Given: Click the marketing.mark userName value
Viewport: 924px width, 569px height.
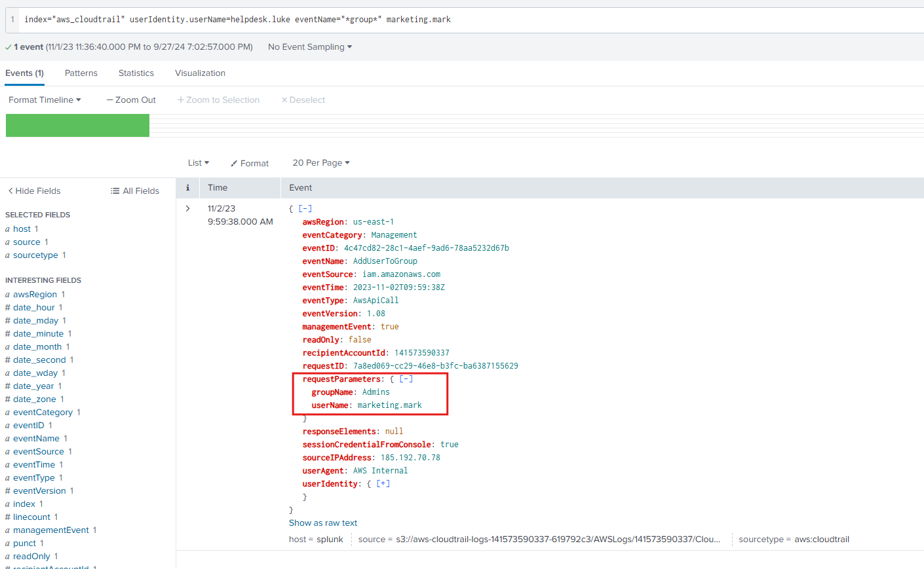Looking at the screenshot, I should tap(390, 405).
